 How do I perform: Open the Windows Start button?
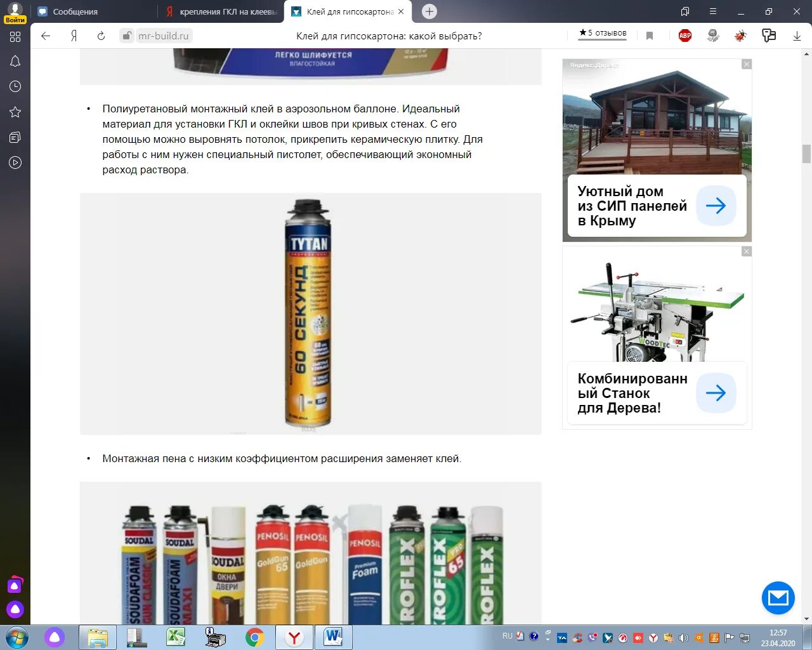(x=17, y=637)
